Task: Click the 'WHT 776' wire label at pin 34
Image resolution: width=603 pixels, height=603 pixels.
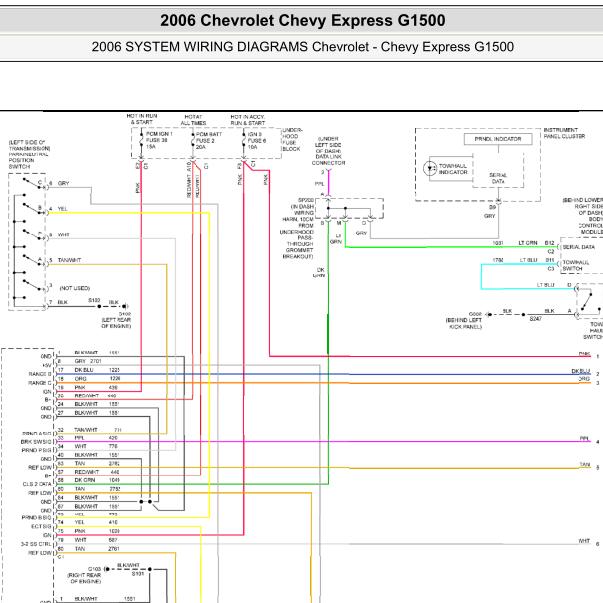Action: pyautogui.click(x=96, y=446)
